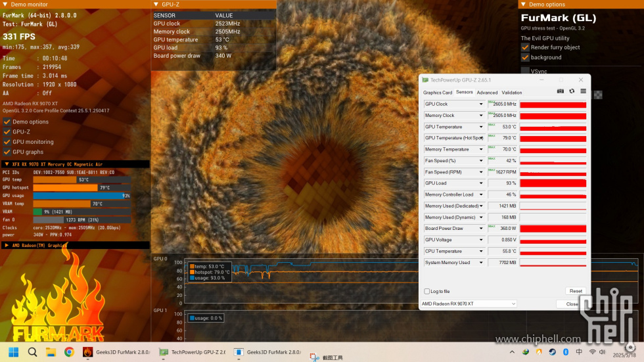The width and height of the screenshot is (644, 362).
Task: Open Windows Search from the taskbar
Action: point(32,352)
